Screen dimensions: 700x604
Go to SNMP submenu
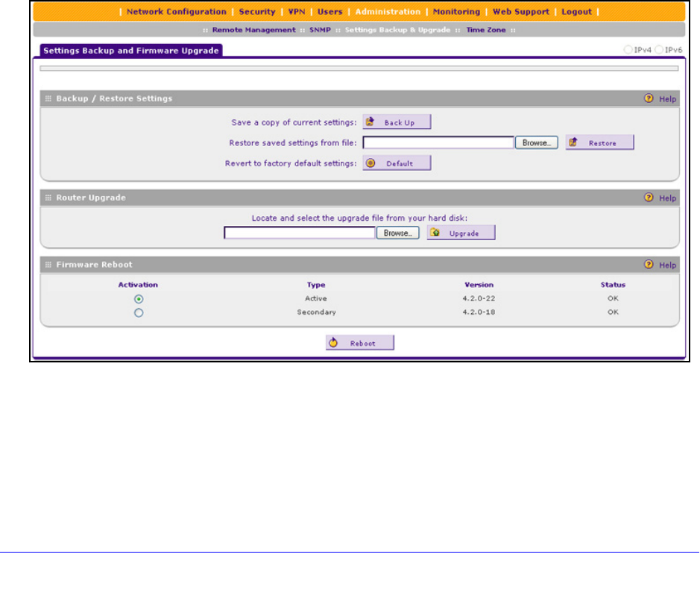pyautogui.click(x=320, y=30)
